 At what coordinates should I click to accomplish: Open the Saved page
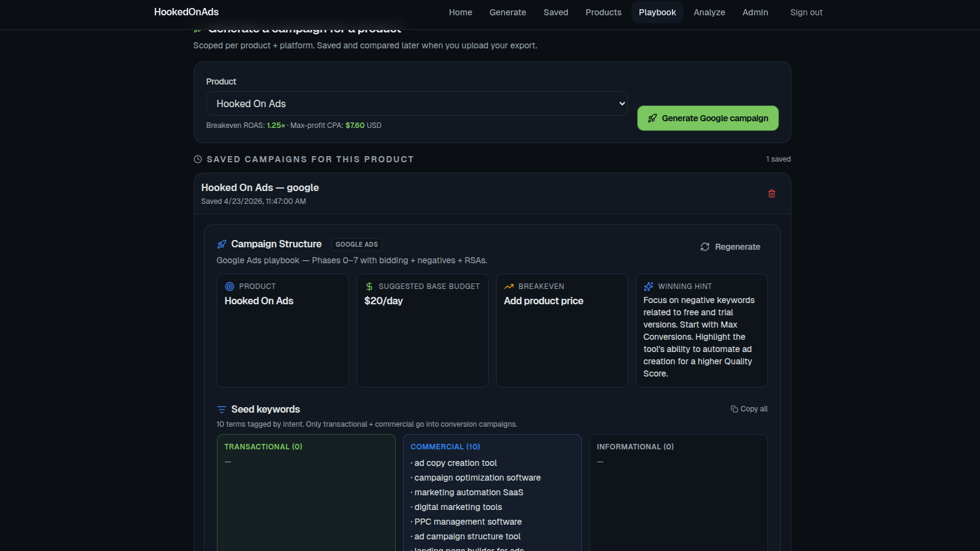point(556,12)
